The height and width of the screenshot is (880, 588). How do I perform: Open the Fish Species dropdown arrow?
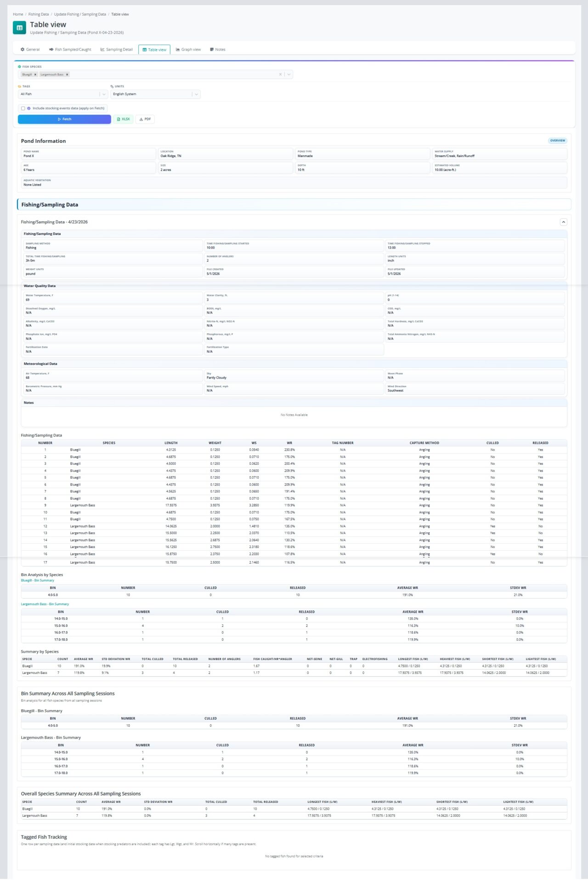point(289,74)
